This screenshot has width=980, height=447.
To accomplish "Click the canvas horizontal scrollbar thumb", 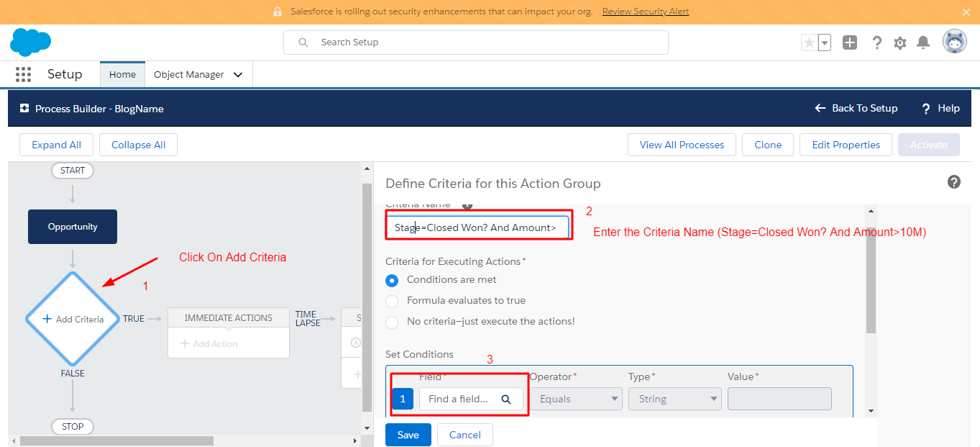I will click(x=116, y=441).
